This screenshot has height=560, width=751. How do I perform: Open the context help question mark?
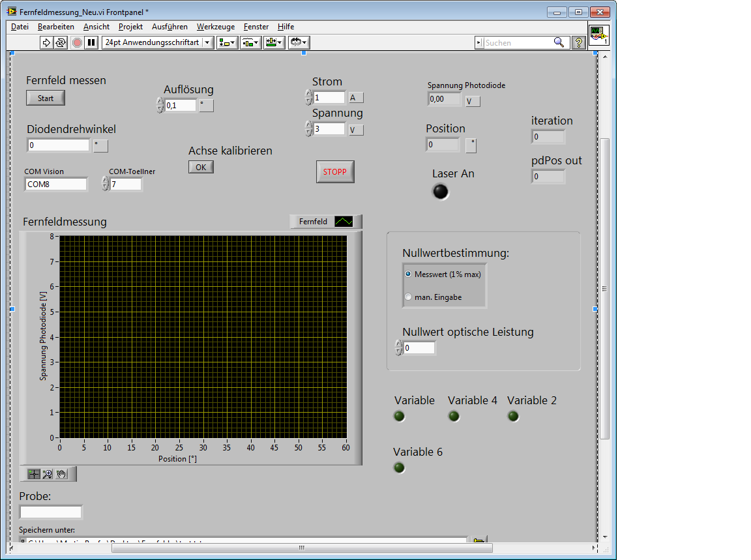click(578, 42)
